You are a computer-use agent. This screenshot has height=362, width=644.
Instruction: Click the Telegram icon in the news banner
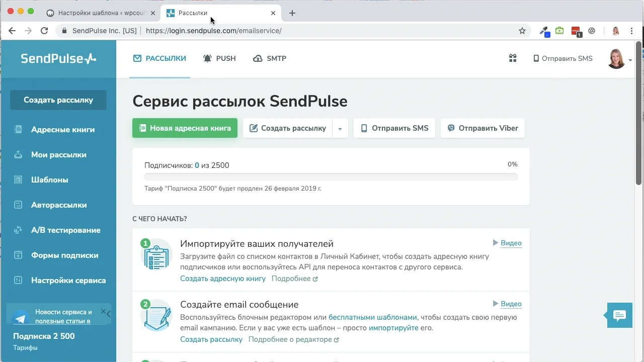pos(21,318)
